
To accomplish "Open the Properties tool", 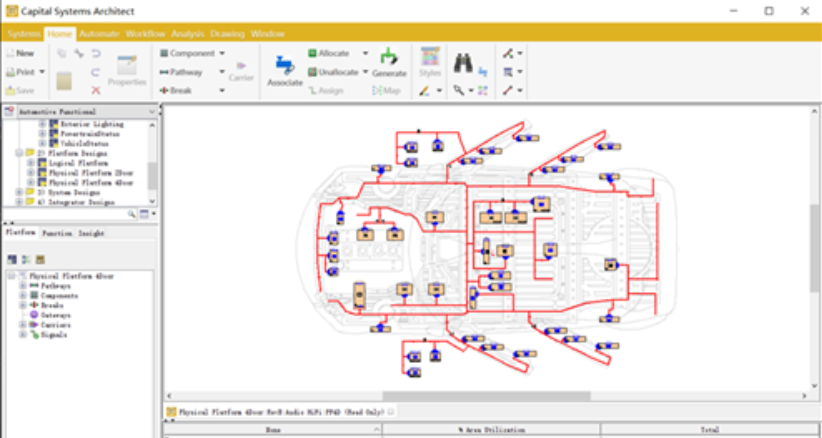I will pos(127,68).
